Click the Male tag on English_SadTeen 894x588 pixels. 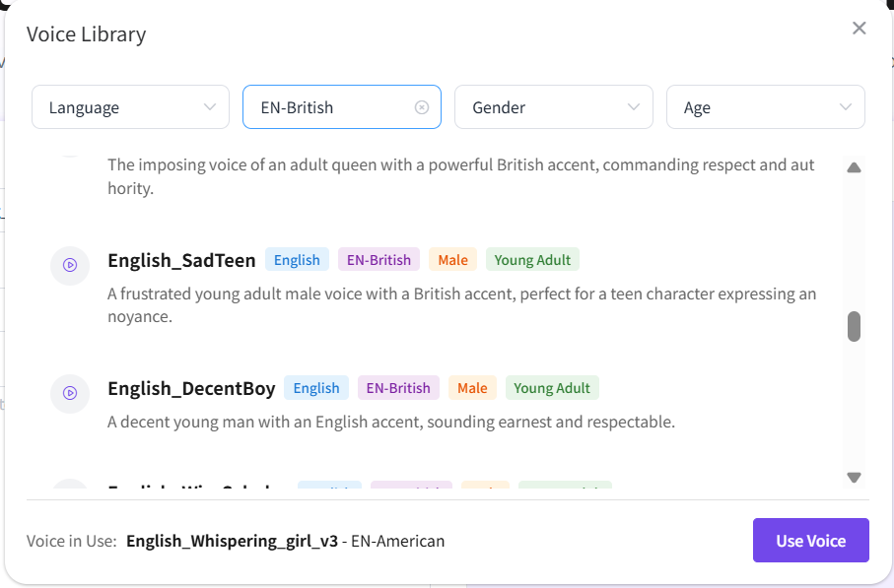(452, 260)
